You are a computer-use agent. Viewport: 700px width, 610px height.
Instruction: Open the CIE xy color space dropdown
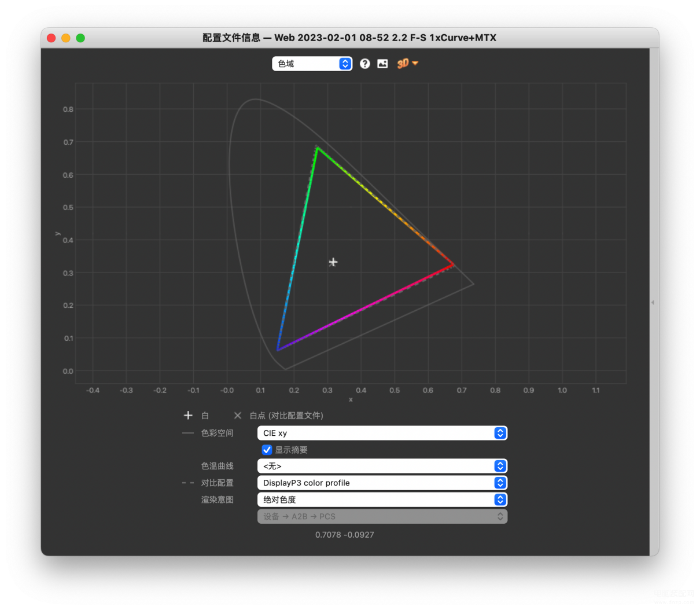382,433
